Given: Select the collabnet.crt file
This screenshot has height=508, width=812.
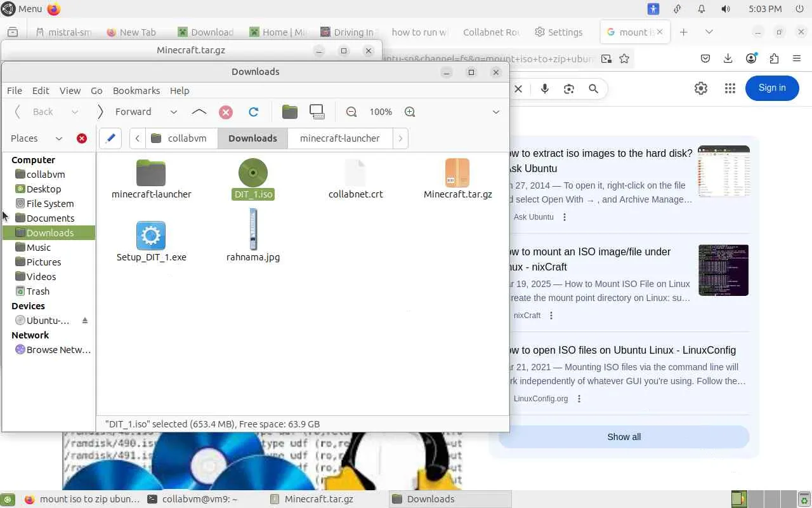Looking at the screenshot, I should [x=355, y=179].
